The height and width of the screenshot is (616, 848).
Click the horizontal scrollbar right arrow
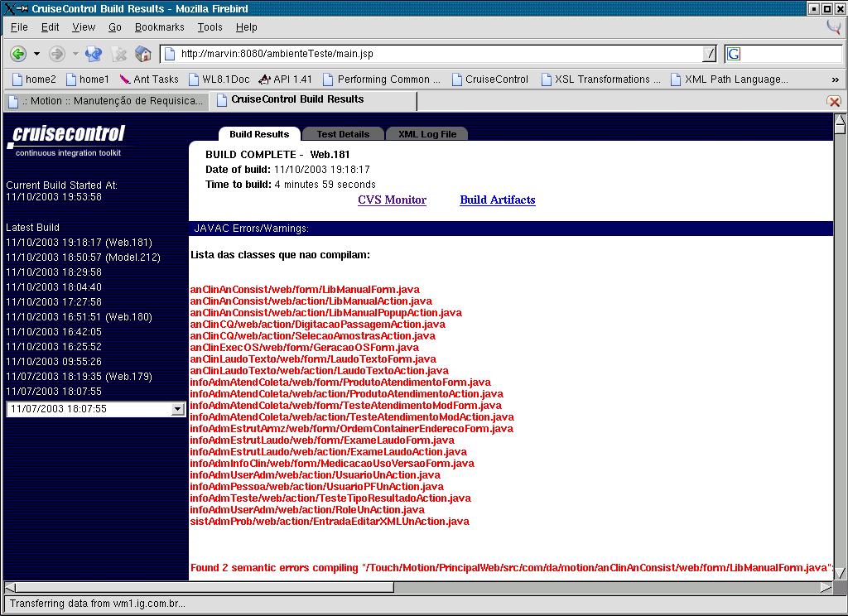pyautogui.click(x=826, y=587)
